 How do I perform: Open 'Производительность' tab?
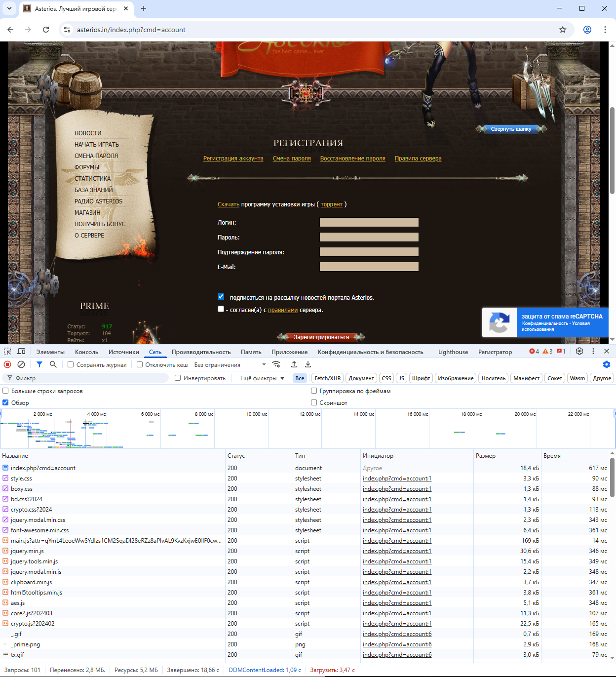pos(201,352)
